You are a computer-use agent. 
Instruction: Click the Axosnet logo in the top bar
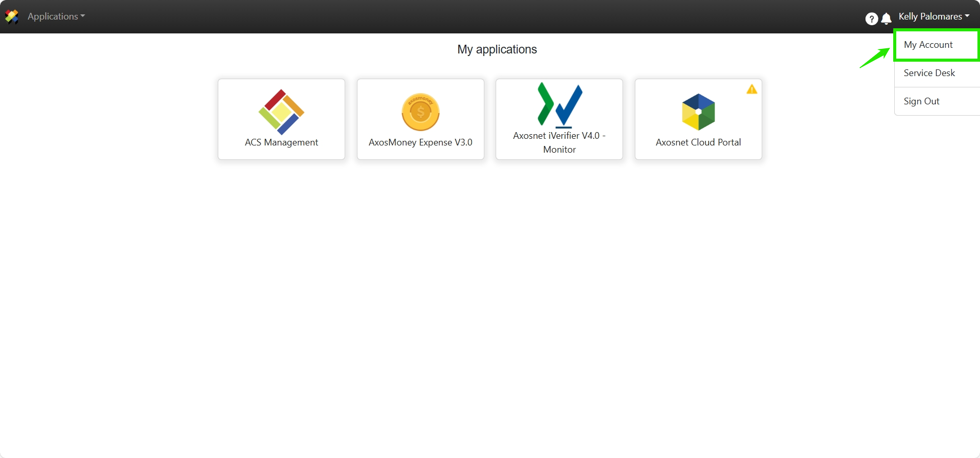coord(12,16)
